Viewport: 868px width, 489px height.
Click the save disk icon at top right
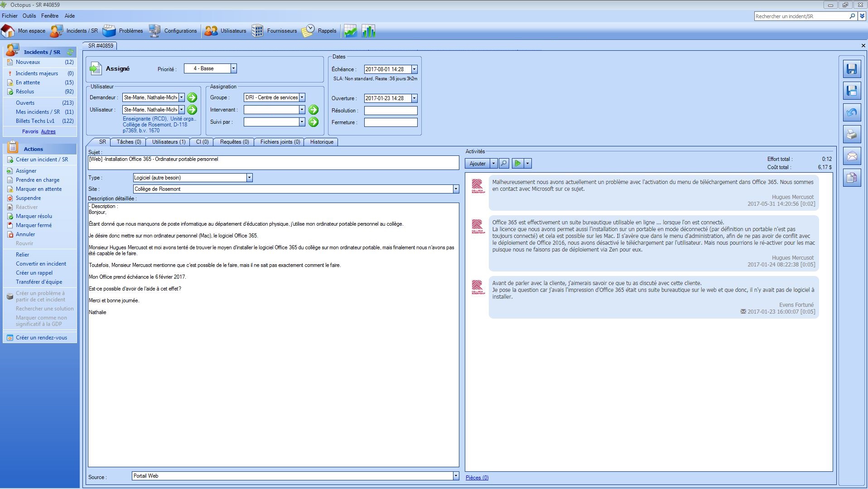[x=852, y=69]
